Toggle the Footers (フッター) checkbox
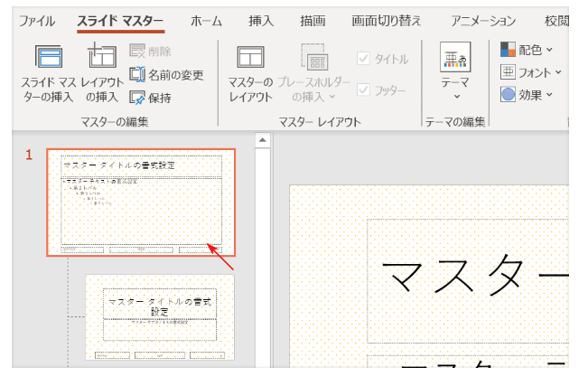 363,89
